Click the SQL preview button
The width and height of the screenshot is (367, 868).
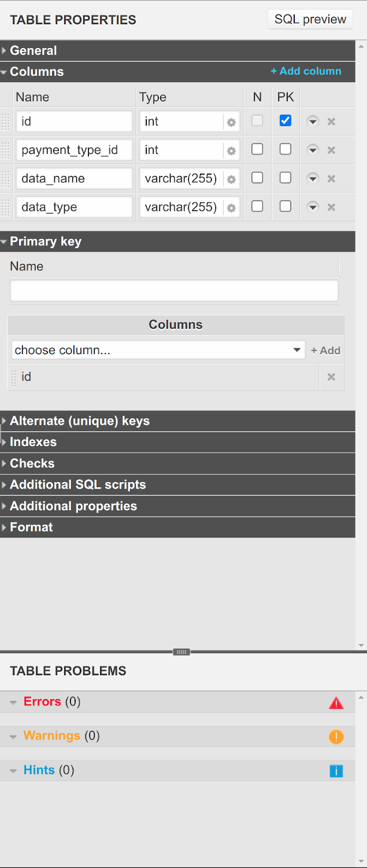(310, 19)
